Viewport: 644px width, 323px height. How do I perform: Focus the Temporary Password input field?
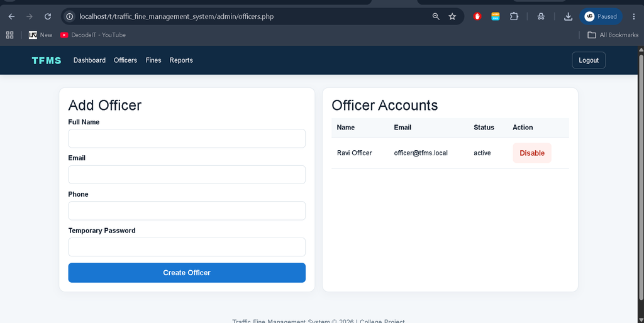[x=187, y=247]
